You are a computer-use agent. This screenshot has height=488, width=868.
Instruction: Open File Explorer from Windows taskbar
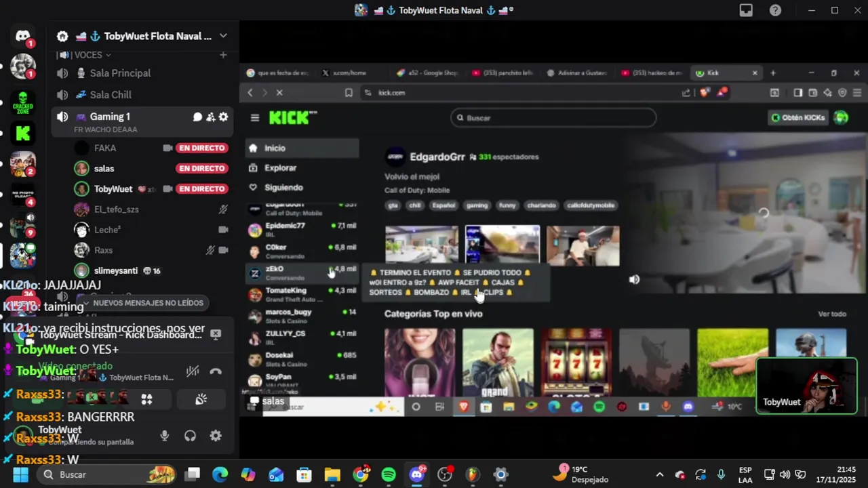[x=332, y=474]
